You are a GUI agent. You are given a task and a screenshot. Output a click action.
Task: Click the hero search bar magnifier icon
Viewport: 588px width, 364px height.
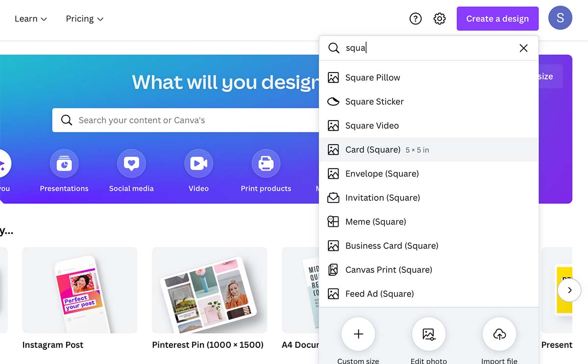point(66,120)
